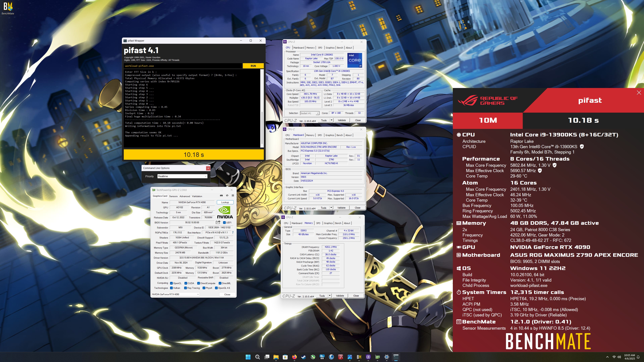Take GPU-Z screenshot with camera icon
The height and width of the screenshot is (362, 644).
click(221, 196)
